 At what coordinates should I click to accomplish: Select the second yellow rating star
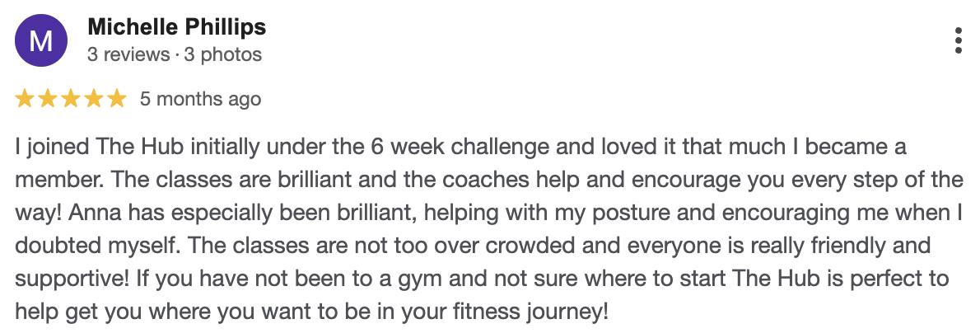(48, 100)
